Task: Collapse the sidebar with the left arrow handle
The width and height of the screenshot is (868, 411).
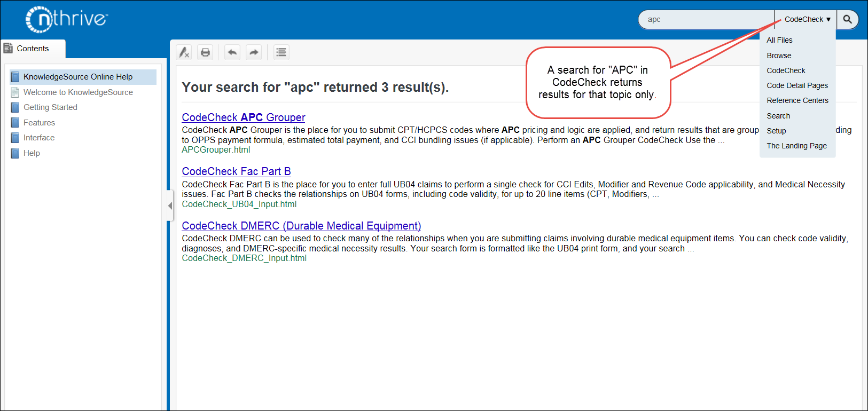Action: coord(170,205)
